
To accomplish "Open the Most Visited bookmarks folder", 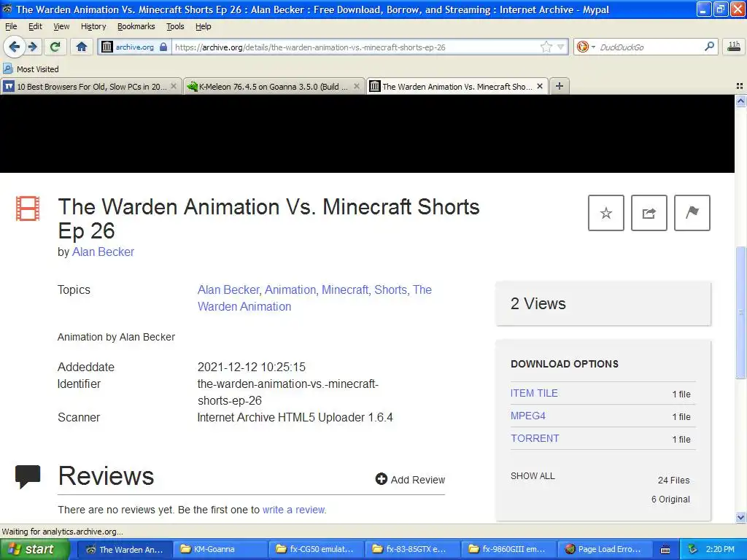I will point(31,69).
